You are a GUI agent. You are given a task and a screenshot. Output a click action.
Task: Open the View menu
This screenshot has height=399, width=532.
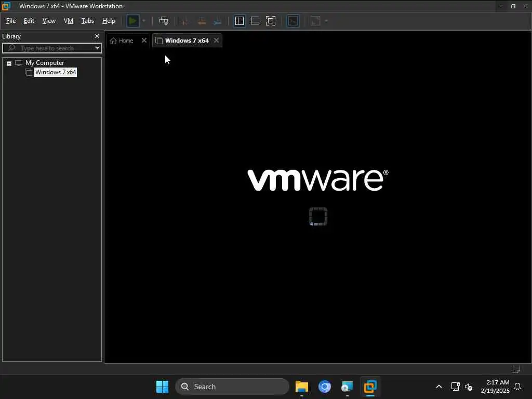[x=49, y=21]
